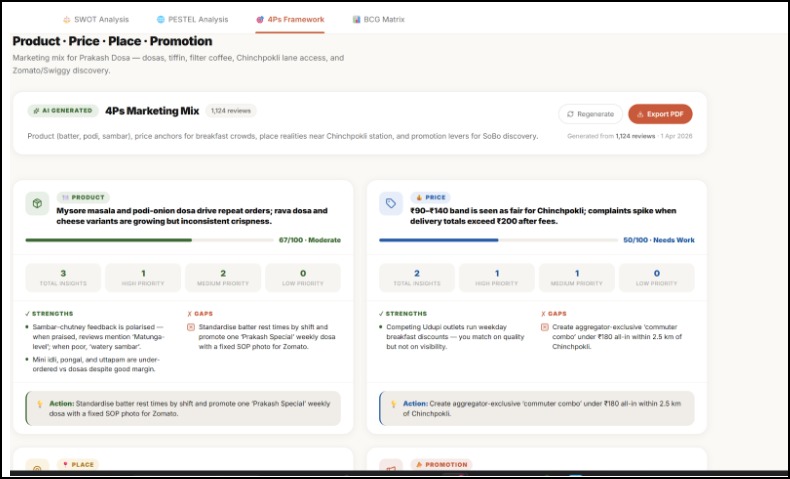This screenshot has height=479, width=790.
Task: Click the PLACE category badge
Action: [78, 464]
